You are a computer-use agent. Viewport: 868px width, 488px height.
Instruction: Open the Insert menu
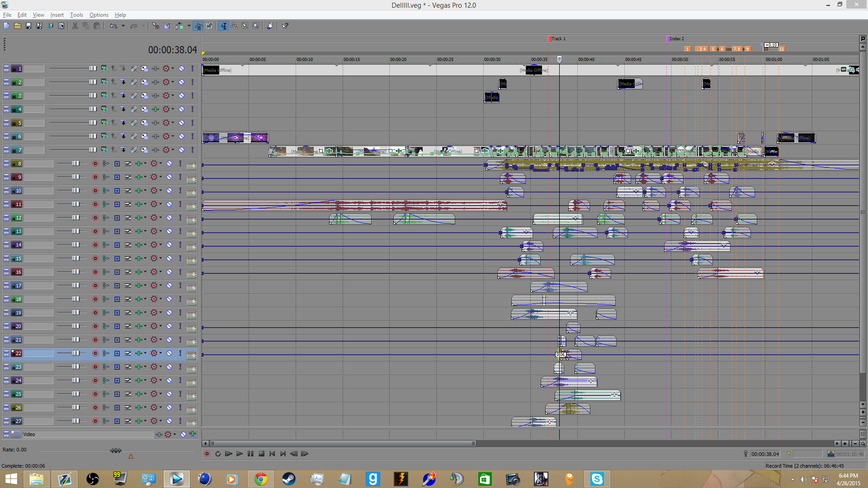click(x=57, y=15)
